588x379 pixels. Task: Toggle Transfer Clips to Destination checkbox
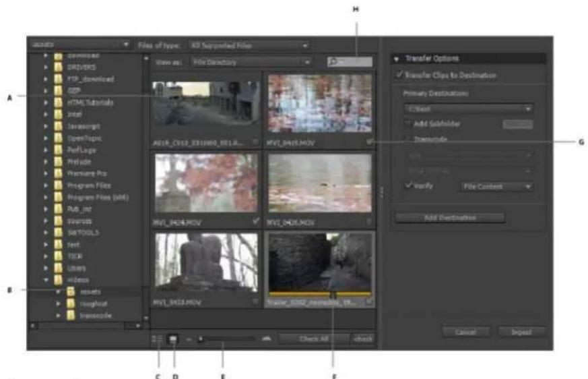(x=399, y=75)
